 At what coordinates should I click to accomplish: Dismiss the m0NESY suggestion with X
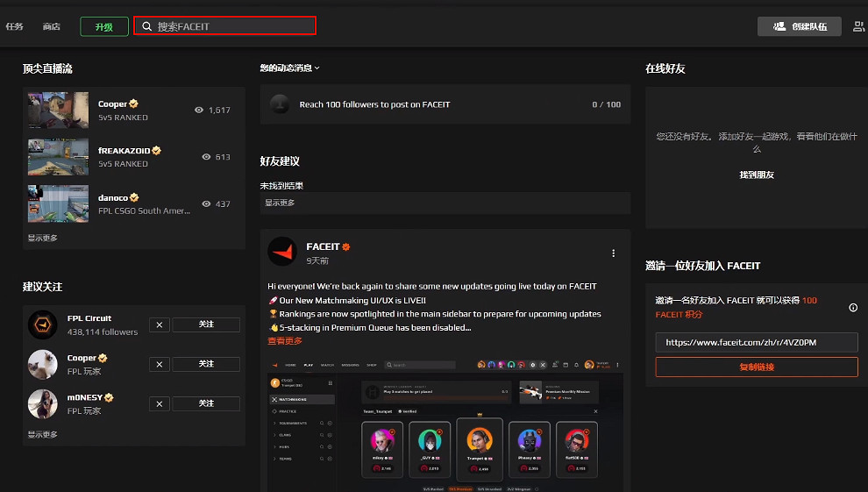(160, 404)
